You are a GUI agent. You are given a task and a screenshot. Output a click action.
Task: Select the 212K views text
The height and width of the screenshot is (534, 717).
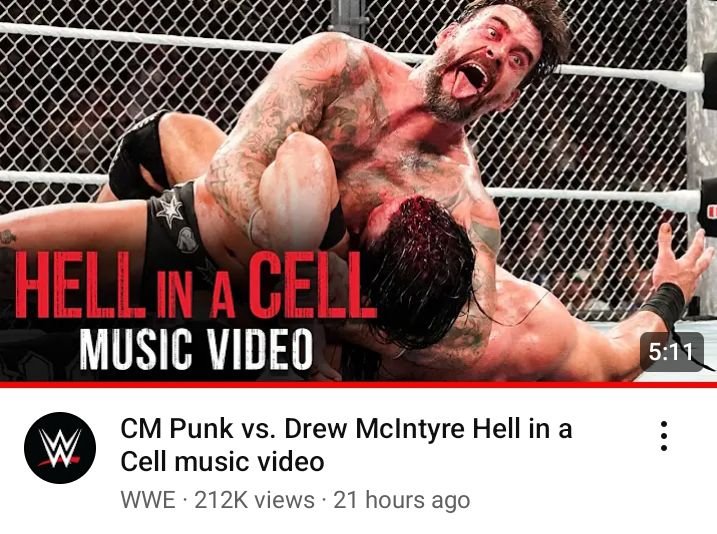[255, 500]
